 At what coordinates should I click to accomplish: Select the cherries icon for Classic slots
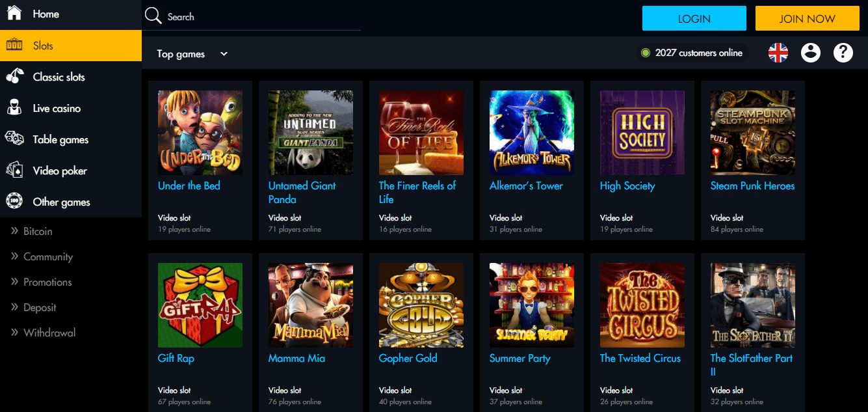[x=14, y=77]
